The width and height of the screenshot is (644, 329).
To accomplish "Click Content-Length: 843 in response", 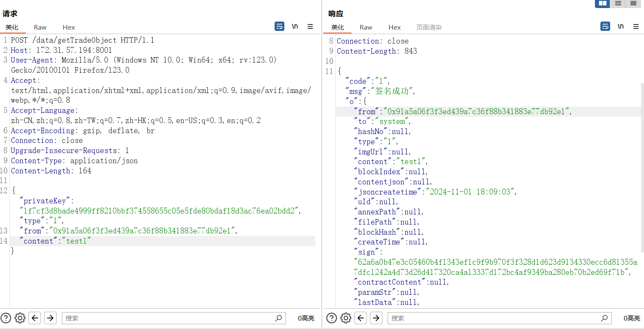I will pos(377,51).
